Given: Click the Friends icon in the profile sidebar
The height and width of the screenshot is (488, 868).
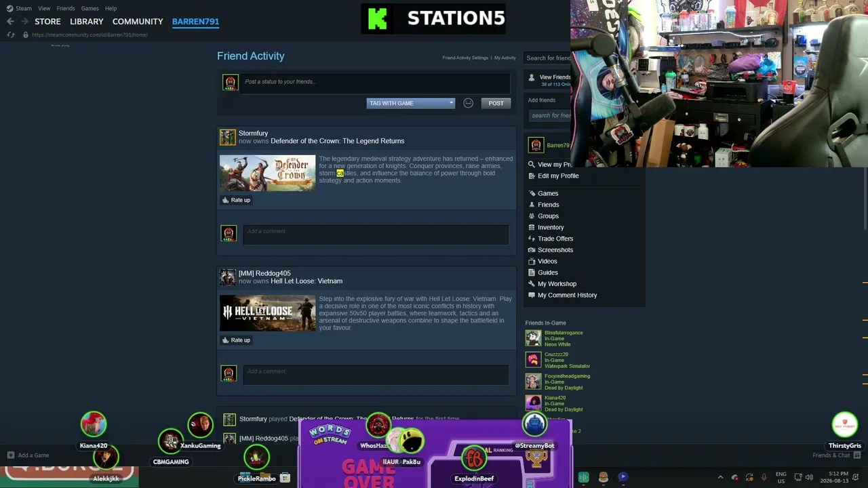Looking at the screenshot, I should pyautogui.click(x=532, y=205).
